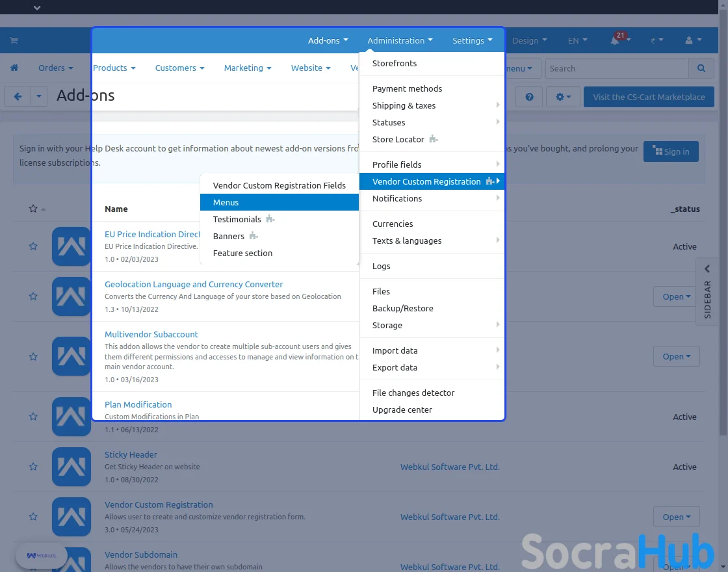Image resolution: width=728 pixels, height=572 pixels.
Task: Choose Testimonials in the submenu
Action: (279, 219)
